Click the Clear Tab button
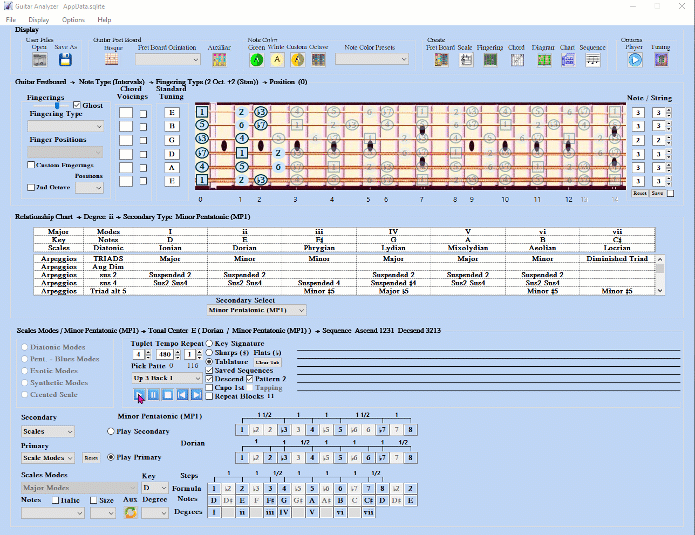The width and height of the screenshot is (695, 535). point(268,362)
